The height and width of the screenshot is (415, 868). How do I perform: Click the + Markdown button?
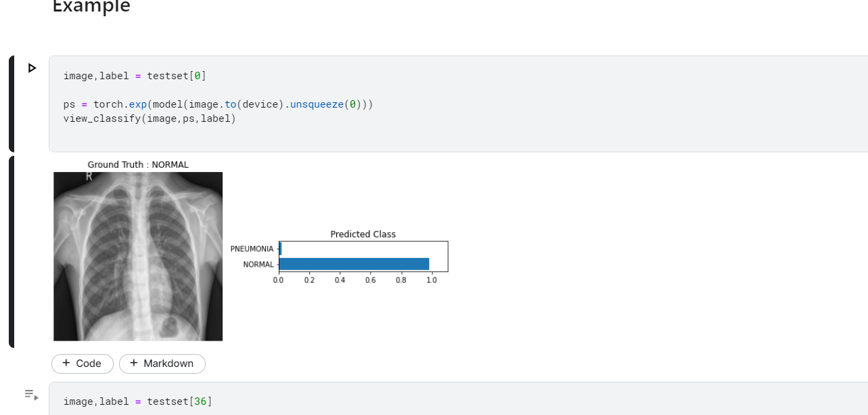(x=162, y=364)
